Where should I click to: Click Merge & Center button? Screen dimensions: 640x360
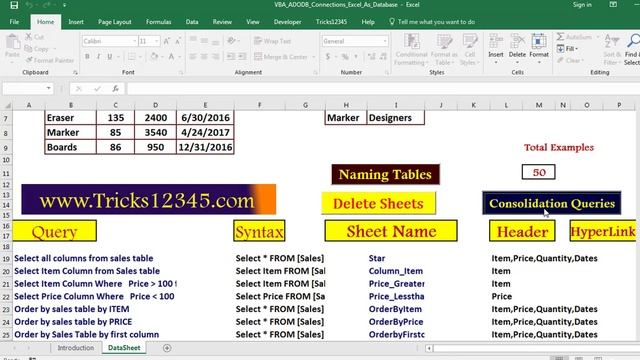click(x=280, y=57)
